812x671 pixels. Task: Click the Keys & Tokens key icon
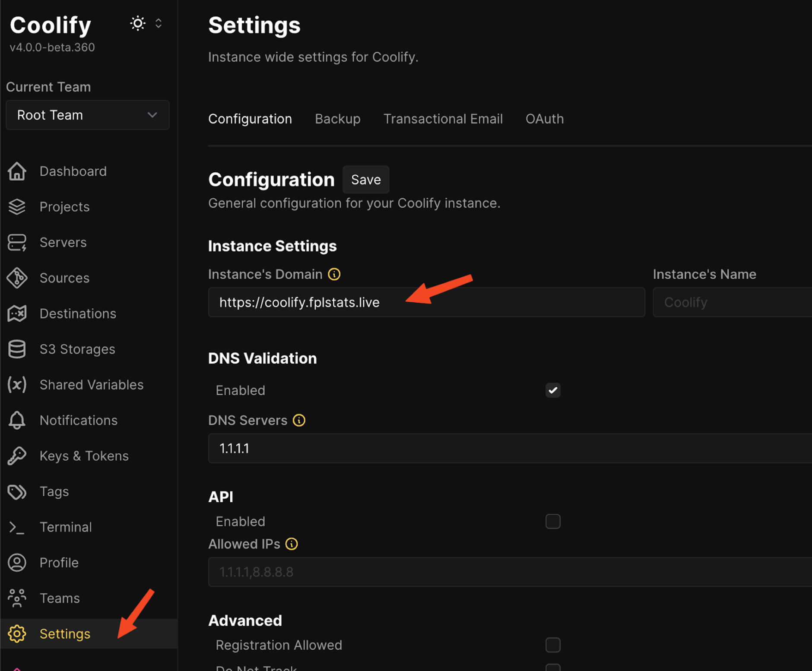(17, 456)
